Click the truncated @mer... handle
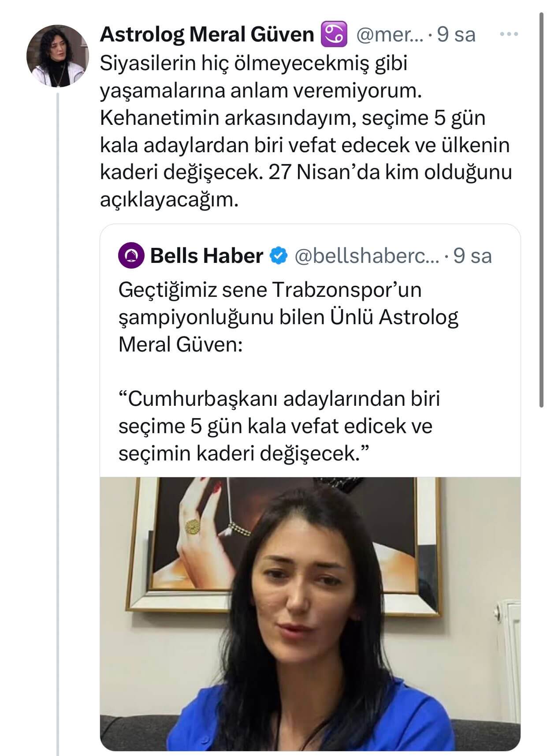This screenshot has height=756, width=547. [x=389, y=34]
